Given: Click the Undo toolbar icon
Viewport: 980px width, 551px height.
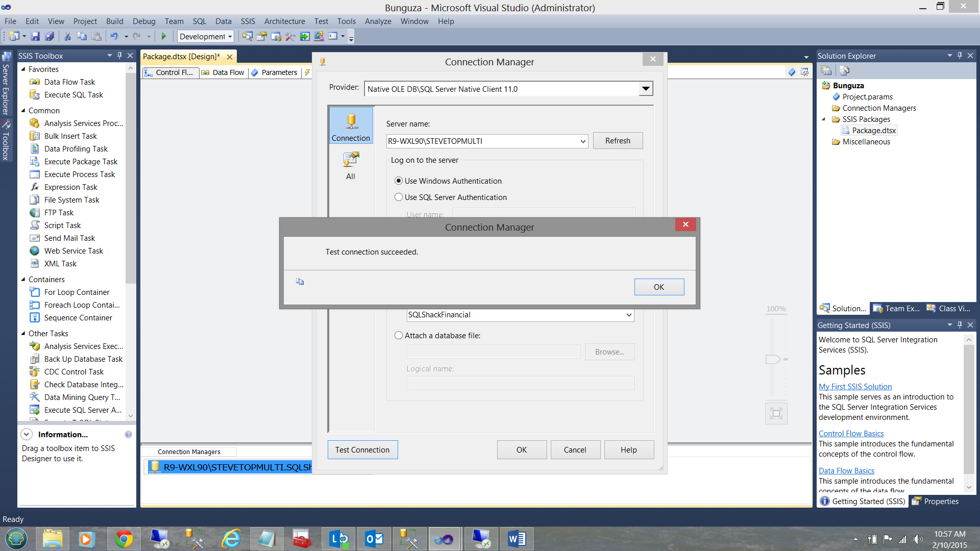Looking at the screenshot, I should pyautogui.click(x=114, y=36).
